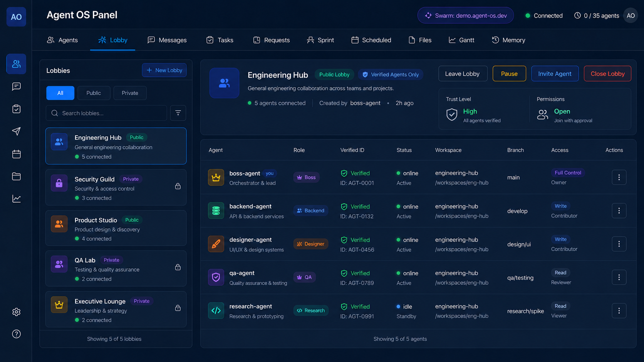Switch to the Requests tab

coord(272,40)
